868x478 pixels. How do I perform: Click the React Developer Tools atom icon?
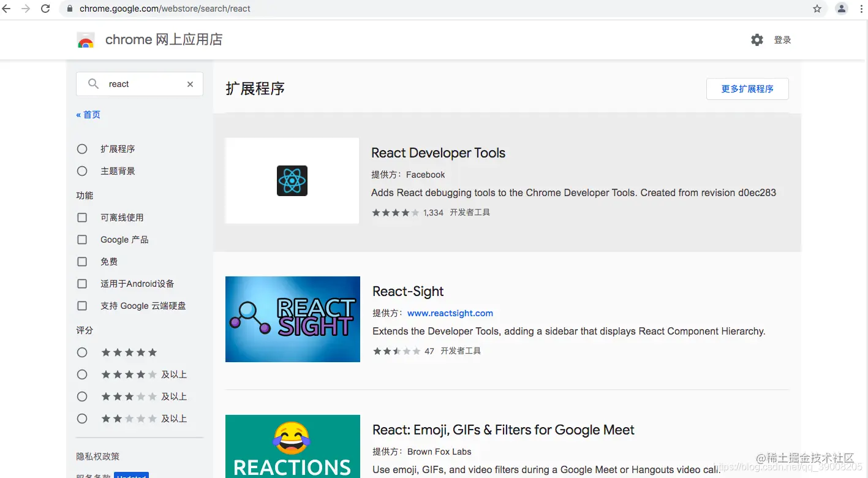coord(292,181)
